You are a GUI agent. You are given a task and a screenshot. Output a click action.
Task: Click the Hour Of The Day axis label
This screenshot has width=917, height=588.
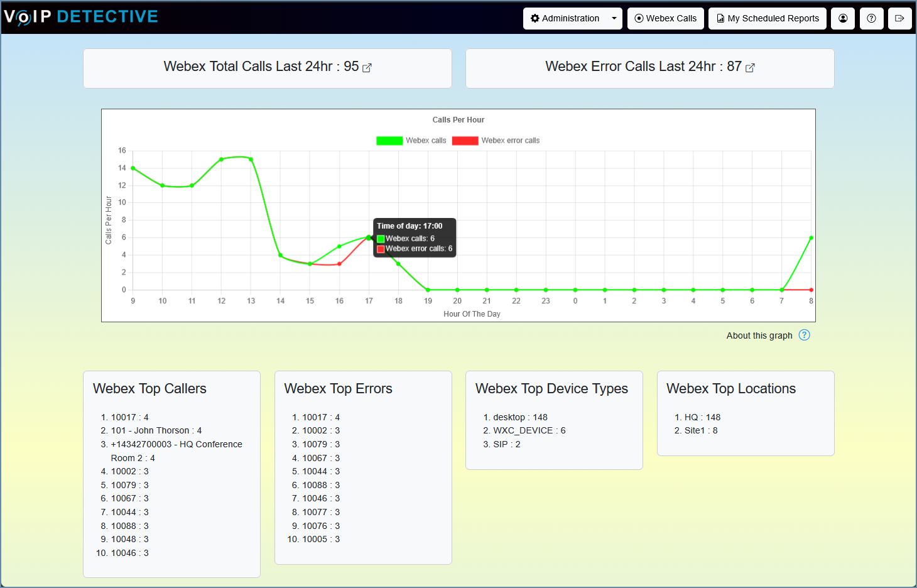coord(472,314)
